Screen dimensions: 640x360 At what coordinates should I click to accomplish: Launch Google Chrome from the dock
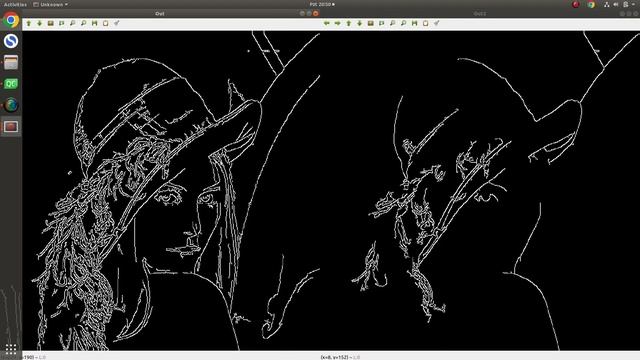(11, 20)
